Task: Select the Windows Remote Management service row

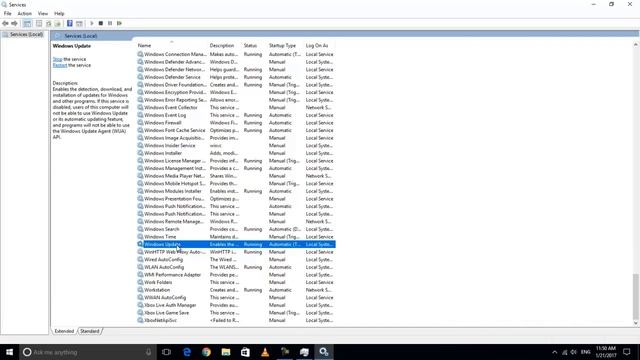Action: pos(236,222)
